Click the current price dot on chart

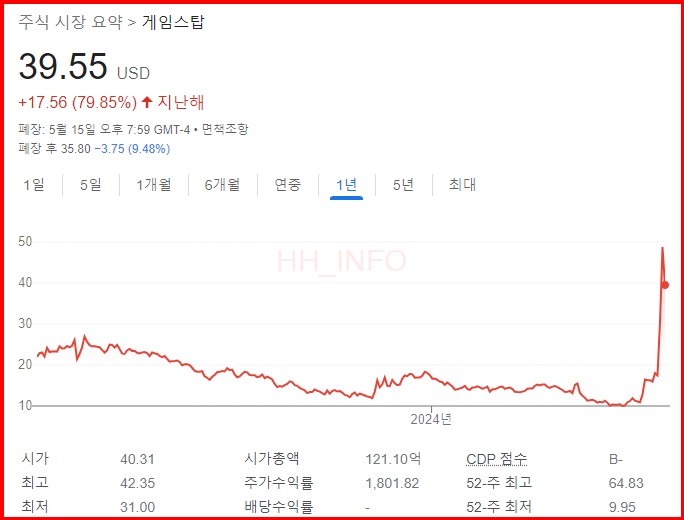click(665, 285)
